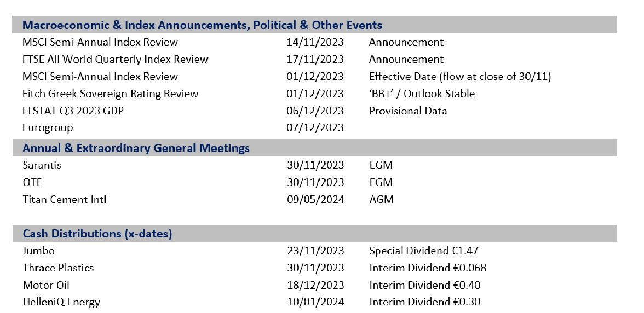Select the Eurogroup event name
Viewport: 644px width, 313px height.
(x=48, y=127)
